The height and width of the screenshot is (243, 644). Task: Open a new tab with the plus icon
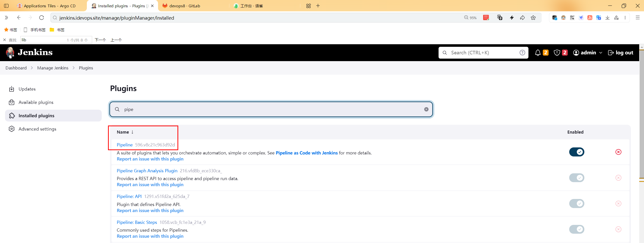pyautogui.click(x=318, y=6)
